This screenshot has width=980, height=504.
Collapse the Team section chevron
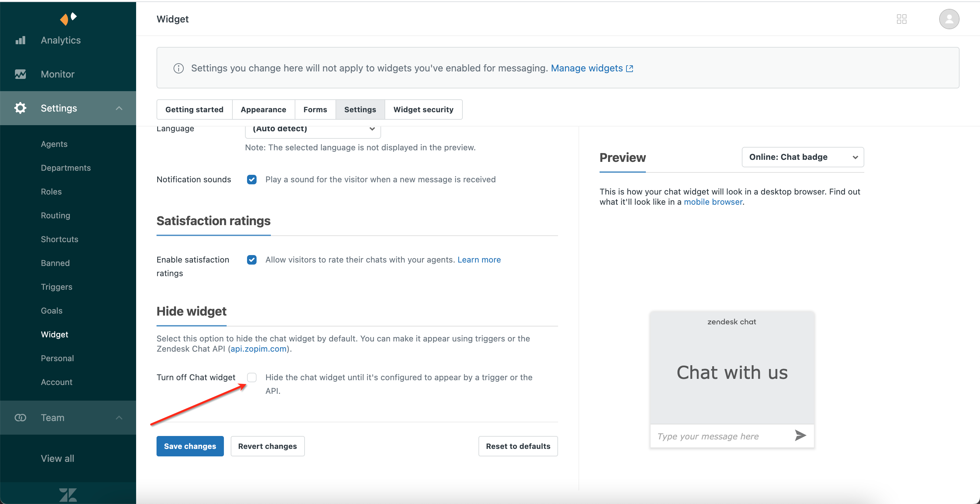coord(119,417)
